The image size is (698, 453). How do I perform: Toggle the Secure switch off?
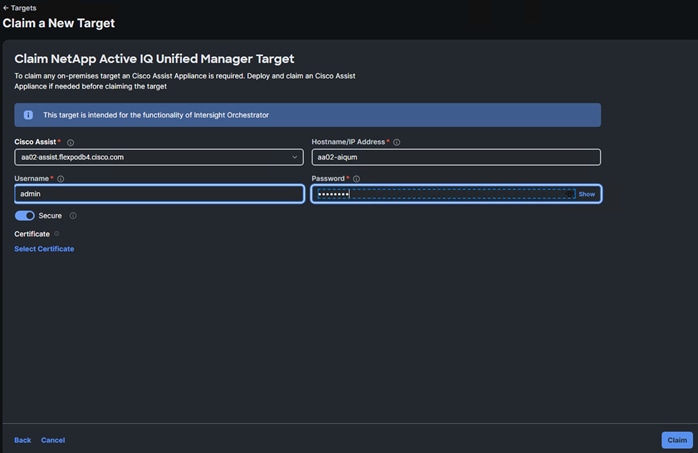point(24,216)
